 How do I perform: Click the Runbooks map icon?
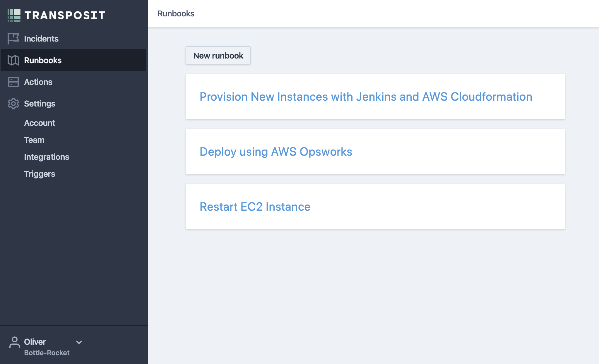click(x=13, y=60)
